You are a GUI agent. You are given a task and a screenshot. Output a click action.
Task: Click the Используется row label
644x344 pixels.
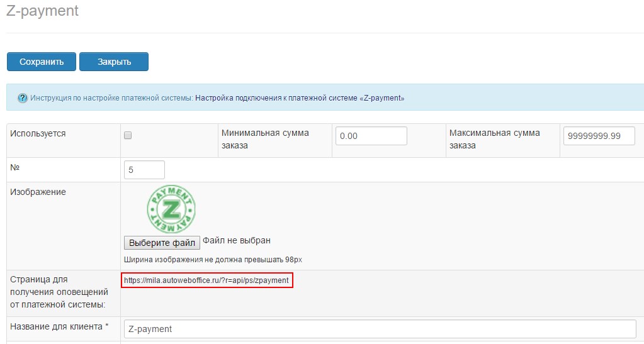click(38, 133)
